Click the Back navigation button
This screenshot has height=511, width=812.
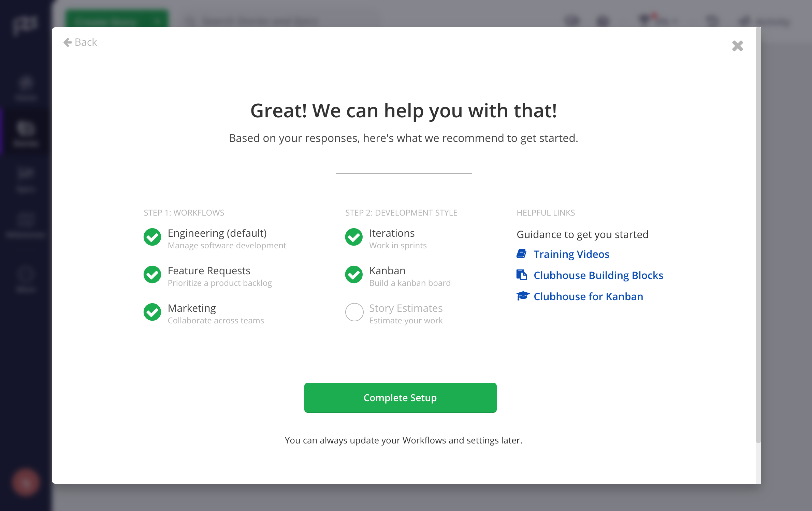click(x=80, y=42)
